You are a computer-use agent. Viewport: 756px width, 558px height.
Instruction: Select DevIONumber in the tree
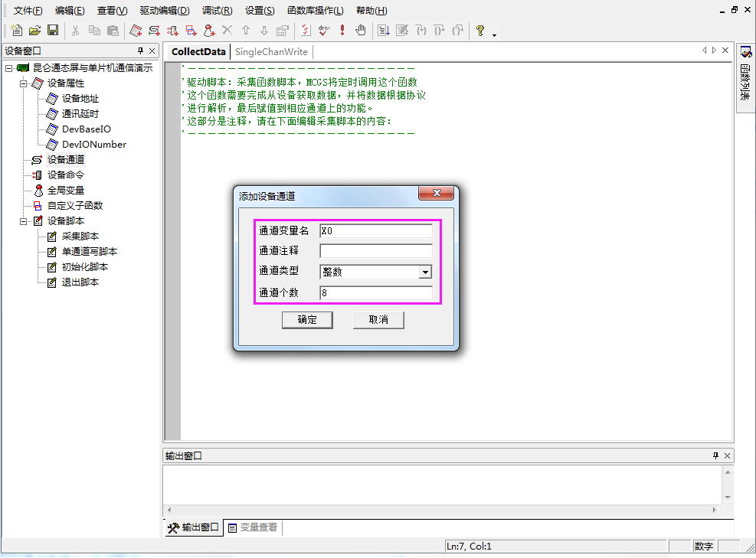(94, 145)
